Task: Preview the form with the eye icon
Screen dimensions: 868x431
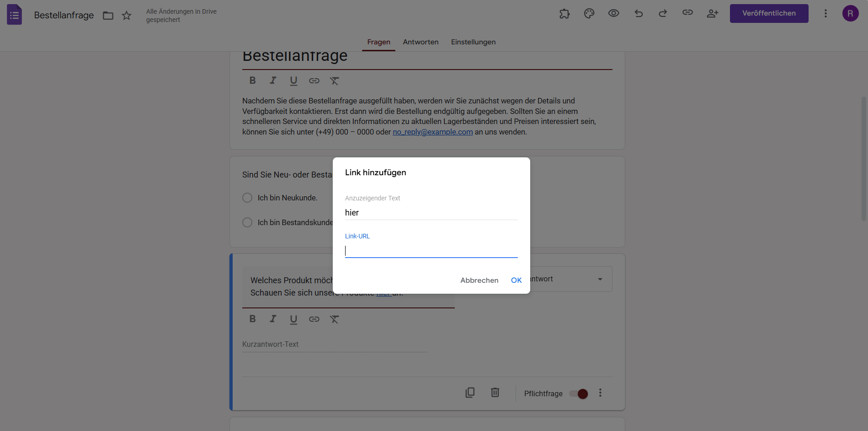Action: point(613,13)
